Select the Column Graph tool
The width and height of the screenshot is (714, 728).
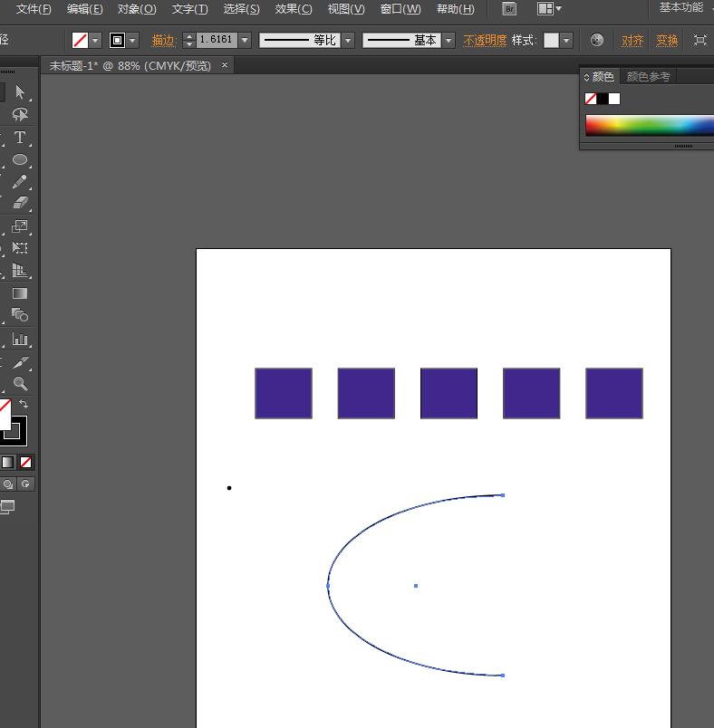pos(20,339)
